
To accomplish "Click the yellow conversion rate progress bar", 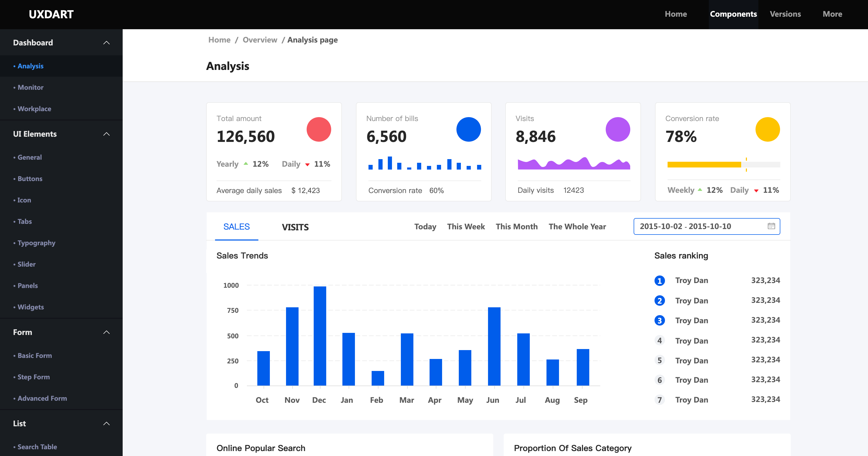I will (x=704, y=164).
